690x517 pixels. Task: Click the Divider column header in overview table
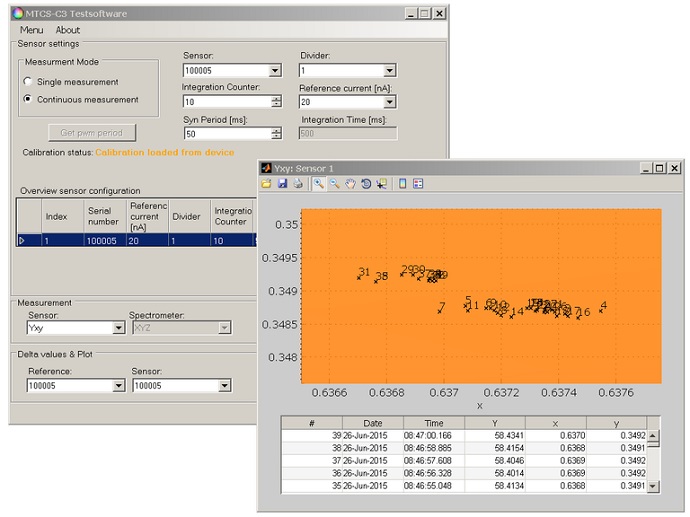pos(189,216)
